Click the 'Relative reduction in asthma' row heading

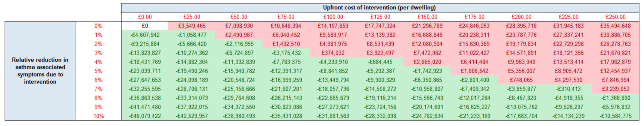click(x=40, y=71)
